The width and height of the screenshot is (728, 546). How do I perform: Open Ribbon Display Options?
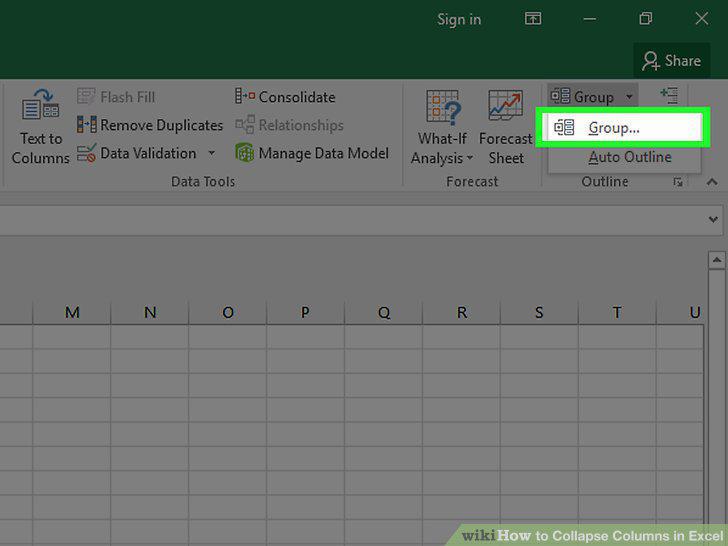(533, 19)
